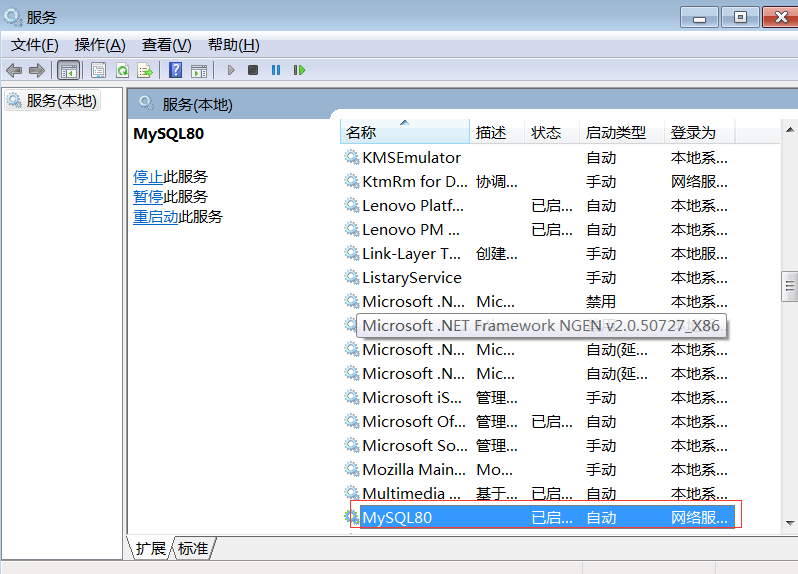Image resolution: width=798 pixels, height=574 pixels.
Task: Open the 操作(A) menu
Action: pyautogui.click(x=100, y=45)
